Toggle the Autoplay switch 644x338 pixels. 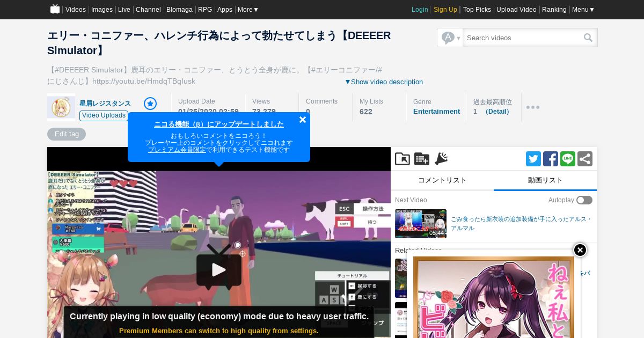[x=584, y=200]
